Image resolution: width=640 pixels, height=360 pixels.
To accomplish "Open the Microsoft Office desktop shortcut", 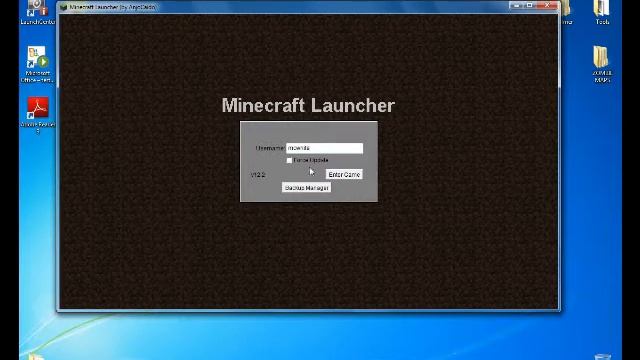I will click(37, 64).
